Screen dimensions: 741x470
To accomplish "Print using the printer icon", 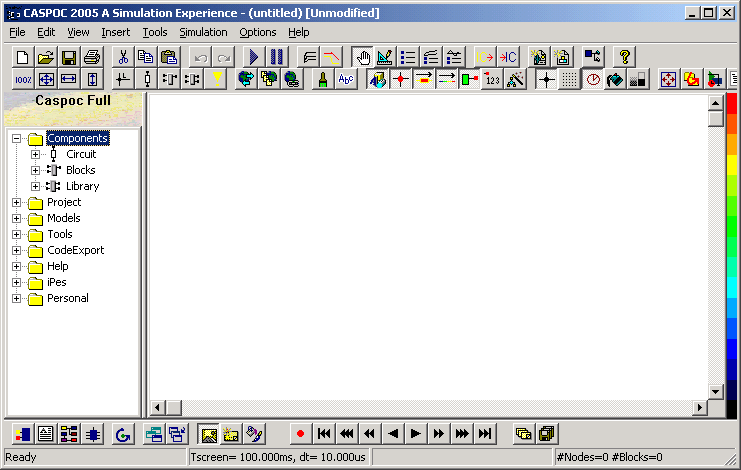I will pyautogui.click(x=92, y=58).
